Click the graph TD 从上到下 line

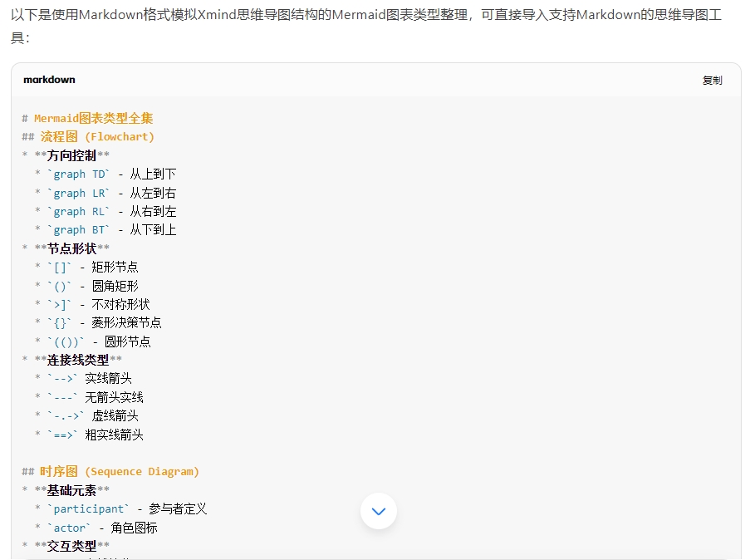[106, 174]
